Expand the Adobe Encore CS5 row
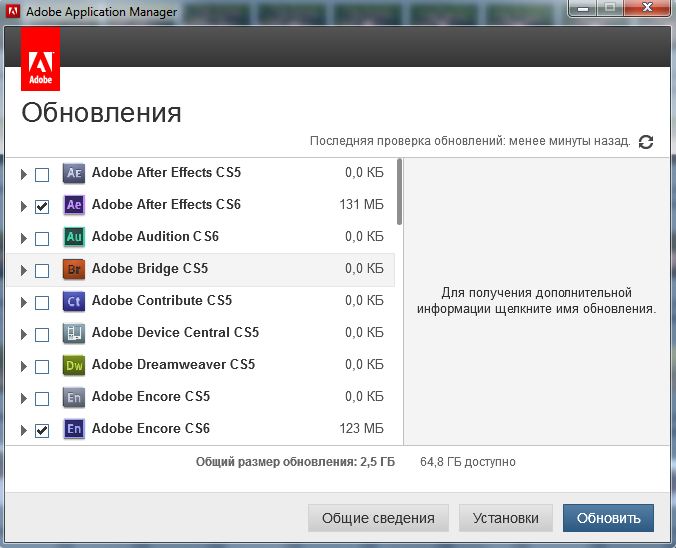676x548 pixels. (x=24, y=398)
